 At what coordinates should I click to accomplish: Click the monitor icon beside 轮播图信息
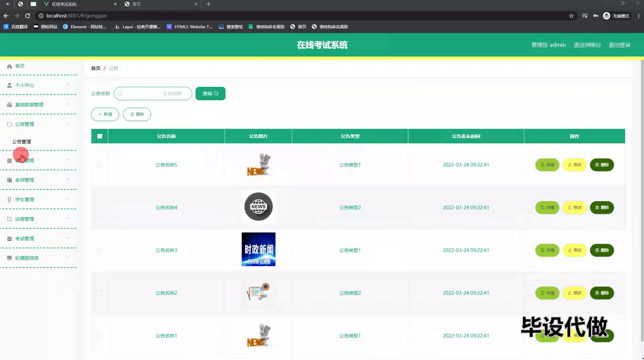click(x=9, y=258)
